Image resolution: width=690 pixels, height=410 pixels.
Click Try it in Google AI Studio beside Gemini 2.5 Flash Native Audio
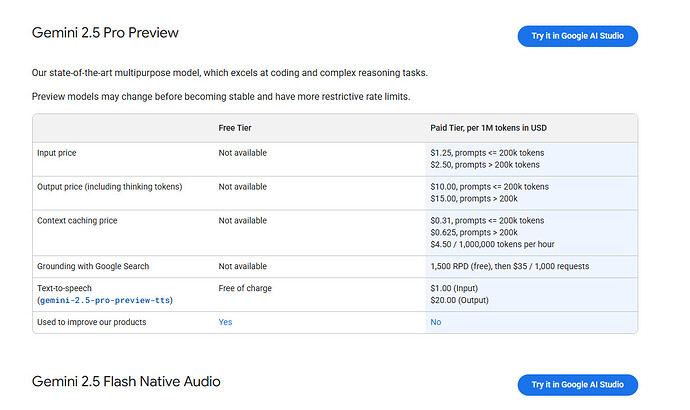click(x=577, y=385)
